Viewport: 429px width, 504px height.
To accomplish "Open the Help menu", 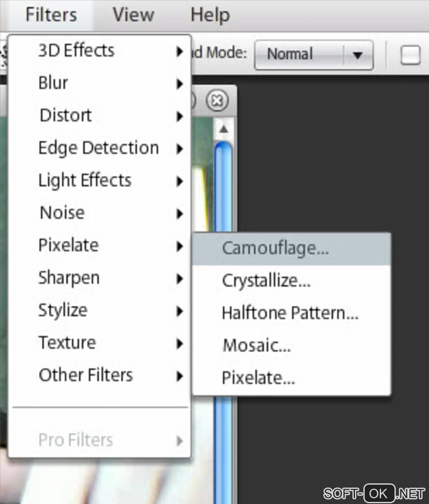I will pyautogui.click(x=210, y=15).
